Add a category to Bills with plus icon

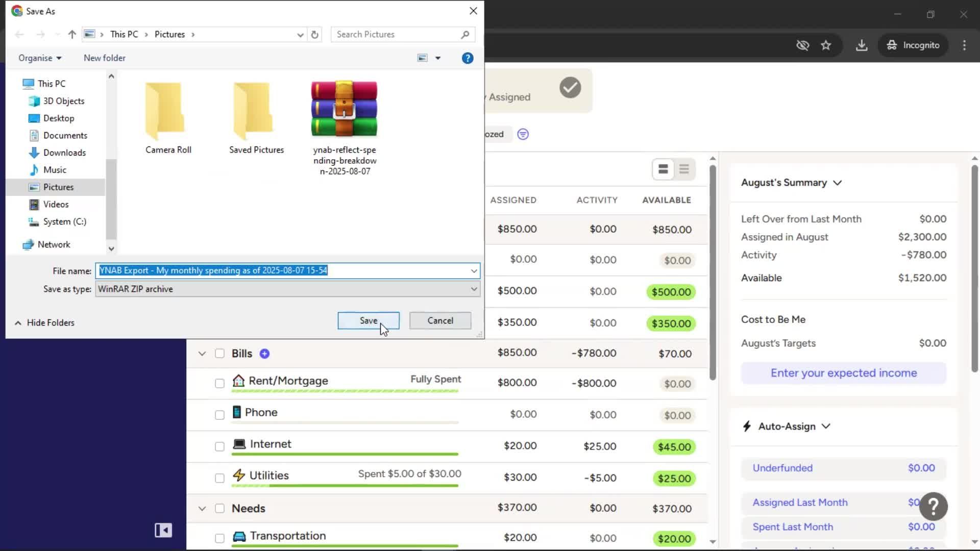pyautogui.click(x=264, y=354)
